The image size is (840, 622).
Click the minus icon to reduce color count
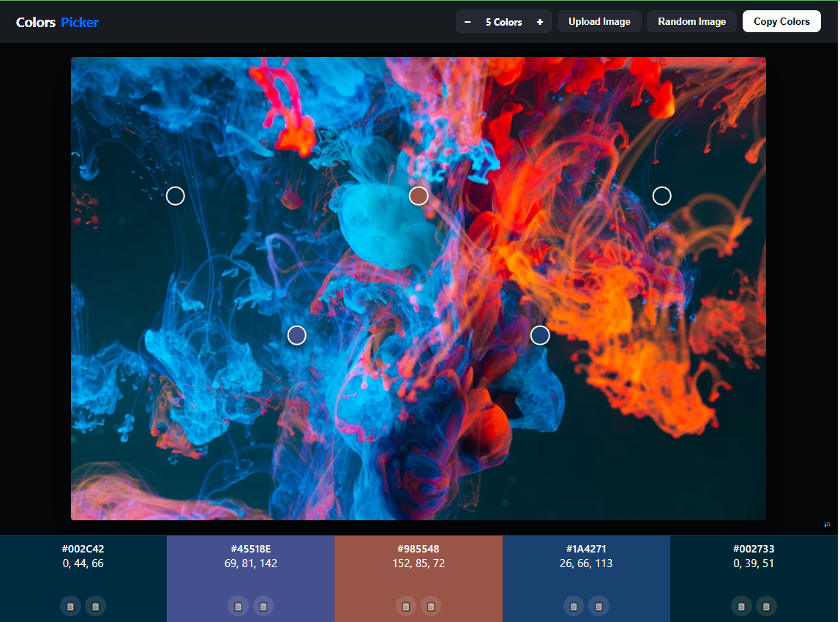click(x=467, y=22)
